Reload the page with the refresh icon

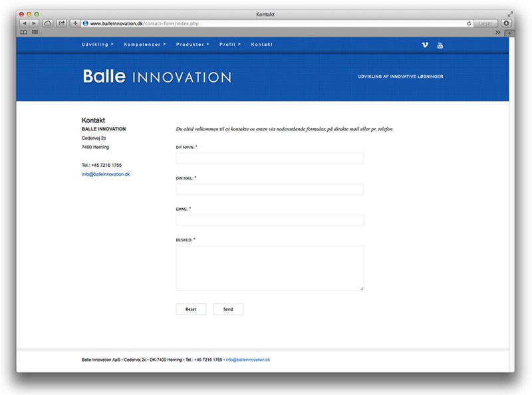[x=469, y=23]
